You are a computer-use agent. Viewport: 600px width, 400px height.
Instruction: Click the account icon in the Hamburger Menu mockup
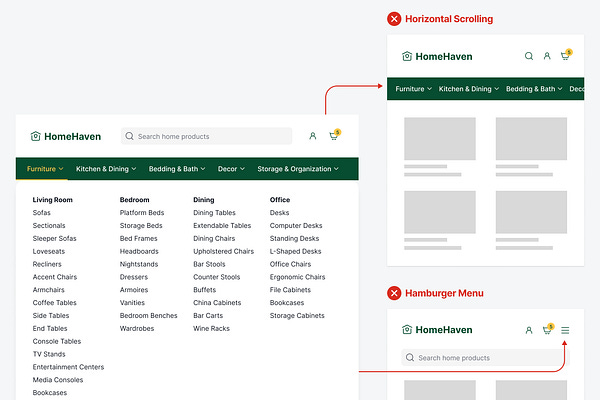click(x=528, y=330)
